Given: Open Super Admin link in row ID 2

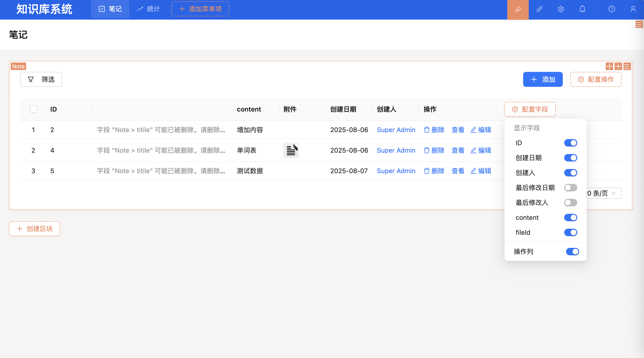Looking at the screenshot, I should coord(396,130).
